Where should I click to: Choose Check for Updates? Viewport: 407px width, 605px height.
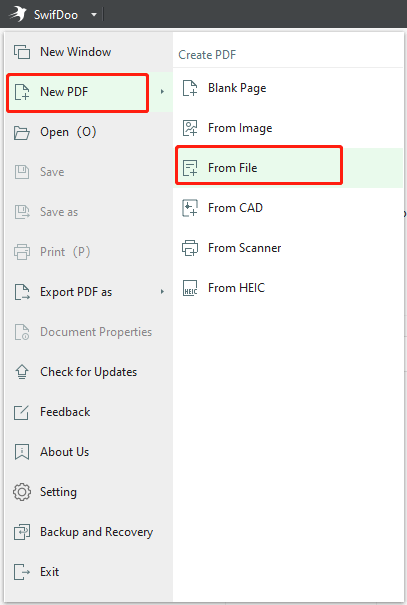(89, 372)
